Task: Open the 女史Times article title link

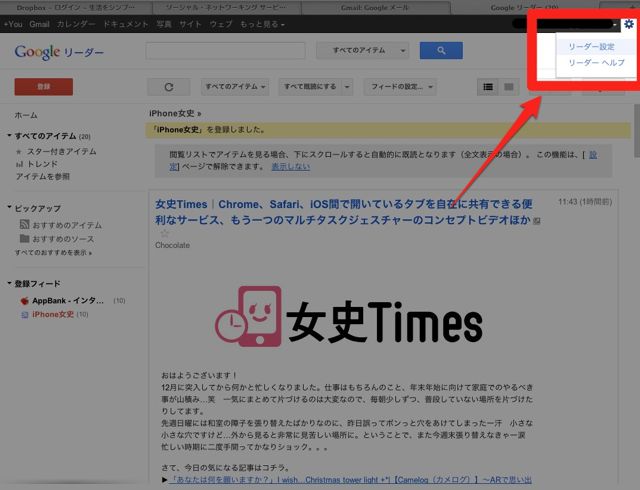Action: coord(344,212)
